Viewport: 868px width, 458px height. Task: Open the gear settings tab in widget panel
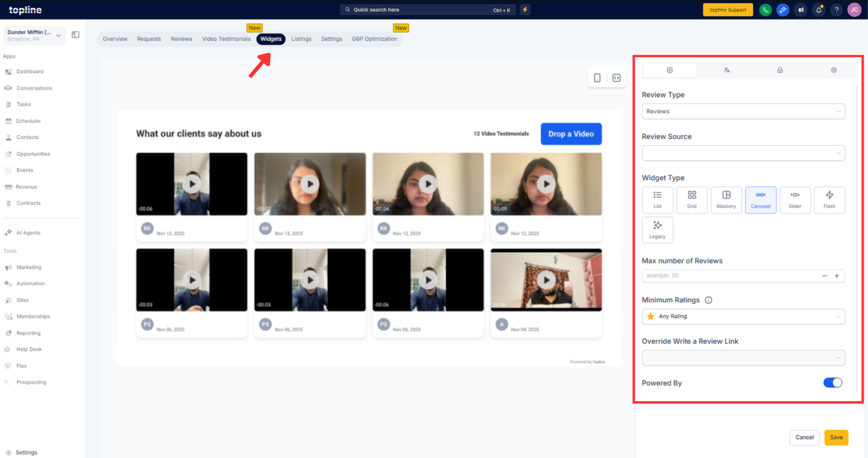[x=833, y=70]
